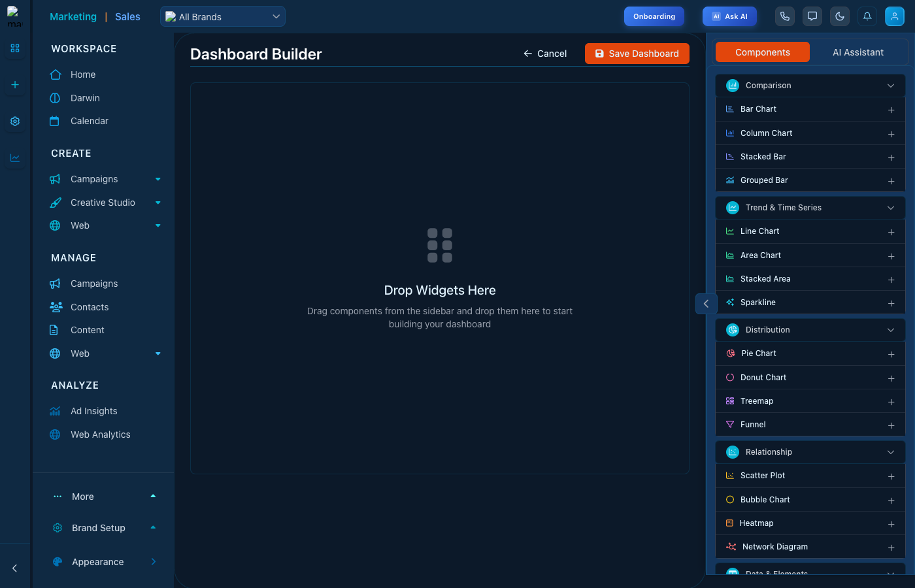
Task: Open the analytics chart icon in left rail
Action: (x=15, y=158)
